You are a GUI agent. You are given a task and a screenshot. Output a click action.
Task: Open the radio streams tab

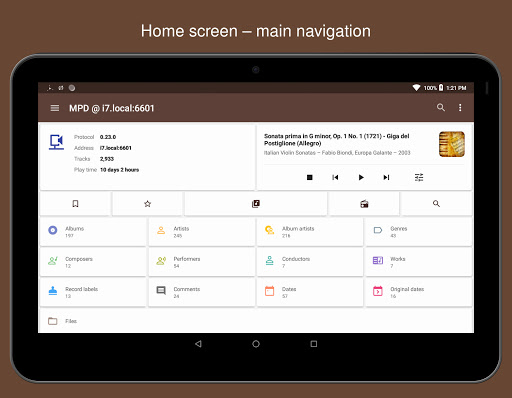pyautogui.click(x=364, y=204)
